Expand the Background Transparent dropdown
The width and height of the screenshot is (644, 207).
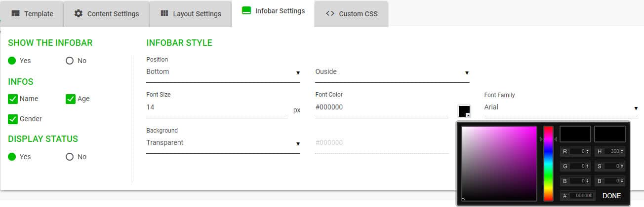coord(223,143)
